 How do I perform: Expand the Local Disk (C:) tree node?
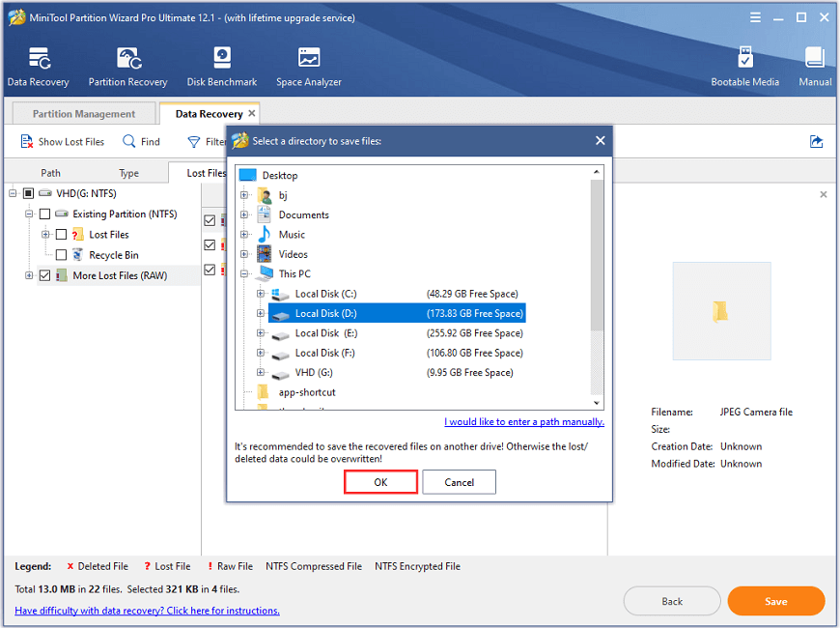[260, 294]
